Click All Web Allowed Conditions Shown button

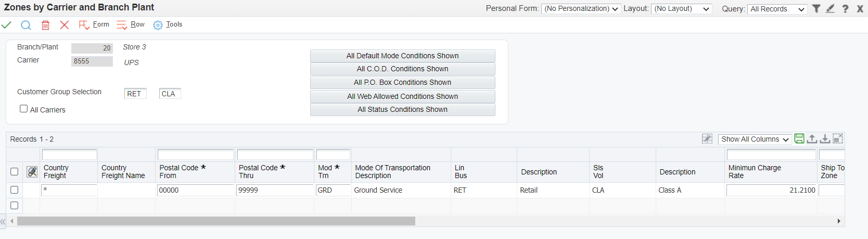[x=403, y=96]
